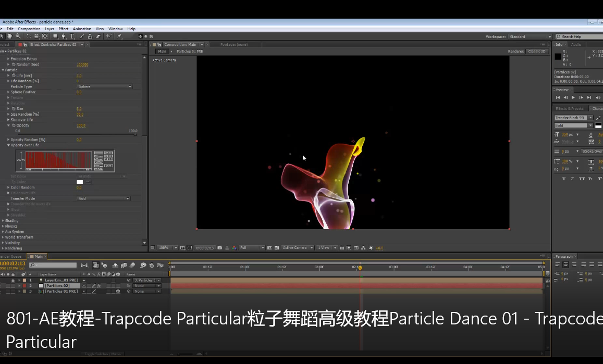This screenshot has height=364, width=603.
Task: Select the Roto Brush tool
Action: 109,36
